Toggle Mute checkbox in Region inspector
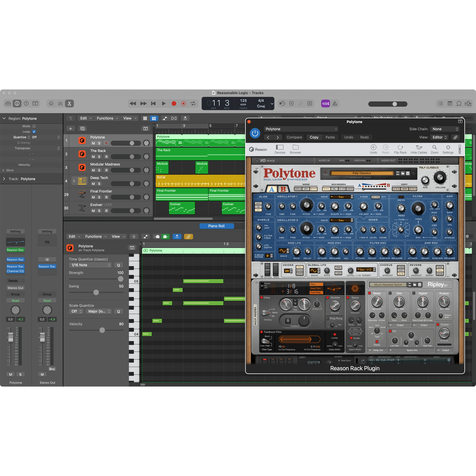The height and width of the screenshot is (476, 476). (34, 126)
